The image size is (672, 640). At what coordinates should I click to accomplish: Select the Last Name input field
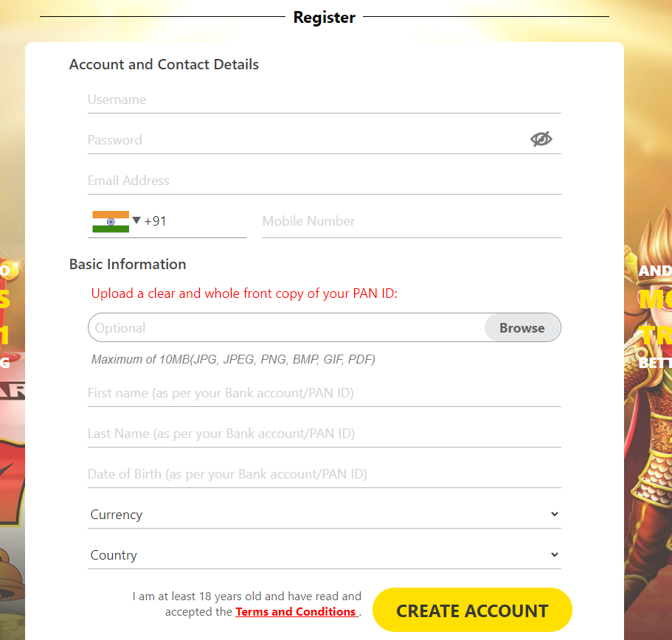click(325, 434)
